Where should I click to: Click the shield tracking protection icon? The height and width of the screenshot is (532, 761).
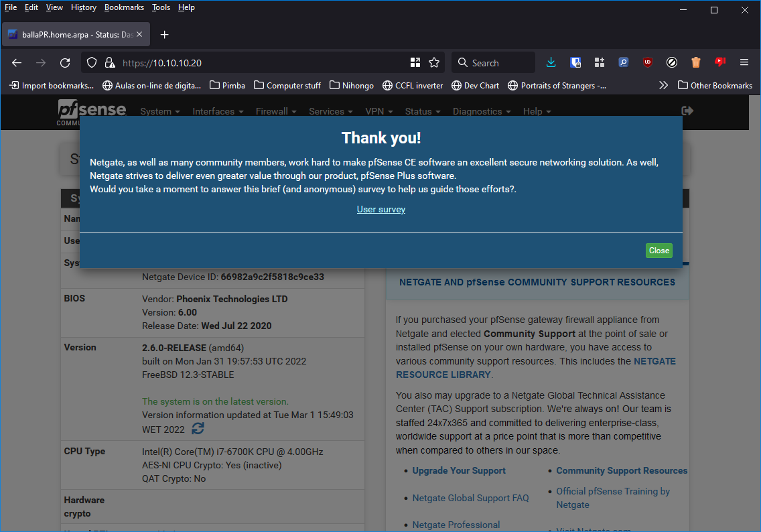pos(93,62)
